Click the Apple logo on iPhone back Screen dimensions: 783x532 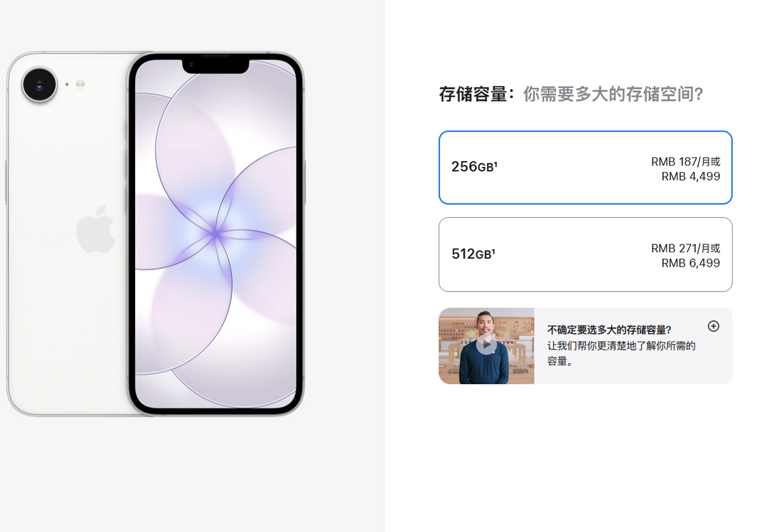pyautogui.click(x=95, y=228)
